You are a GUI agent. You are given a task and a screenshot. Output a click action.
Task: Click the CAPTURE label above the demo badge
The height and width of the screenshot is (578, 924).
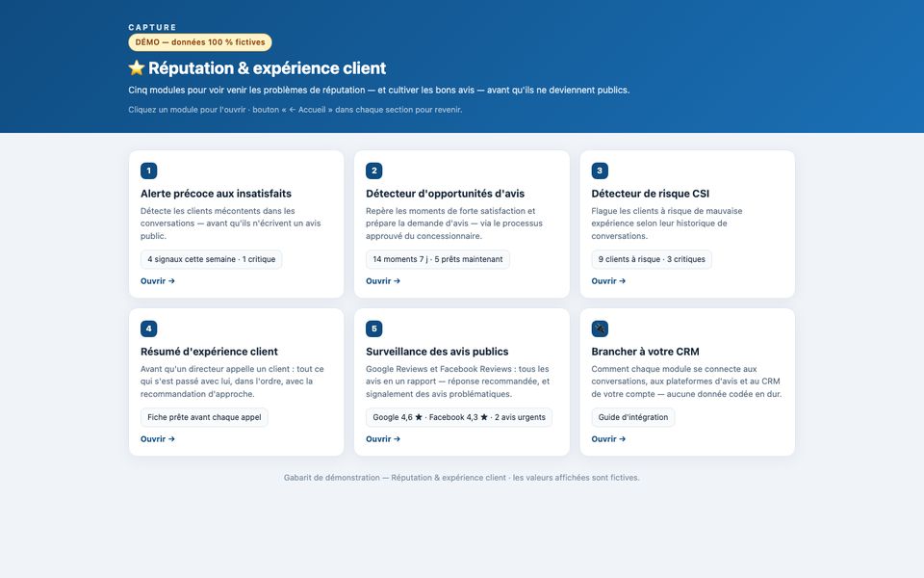[x=153, y=27]
